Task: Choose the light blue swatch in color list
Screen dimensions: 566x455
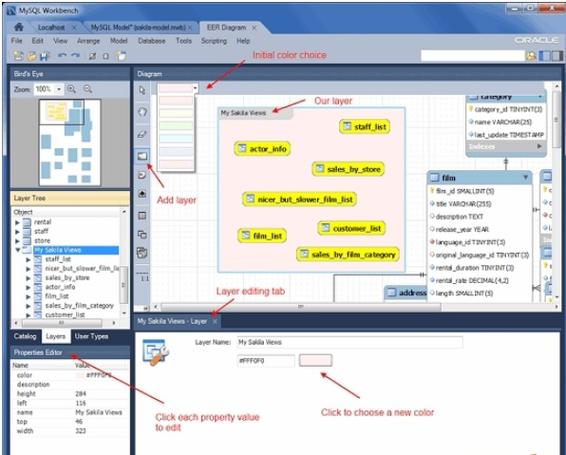Action: click(176, 139)
